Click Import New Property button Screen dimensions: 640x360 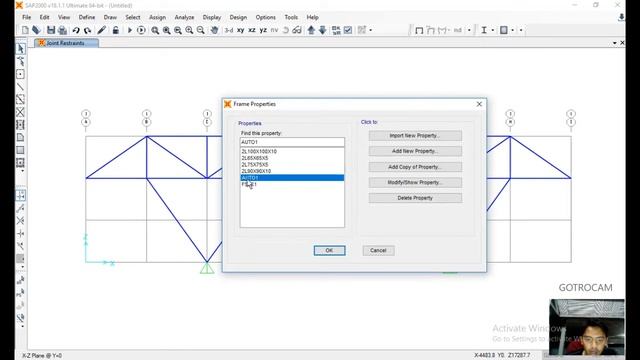pyautogui.click(x=415, y=136)
